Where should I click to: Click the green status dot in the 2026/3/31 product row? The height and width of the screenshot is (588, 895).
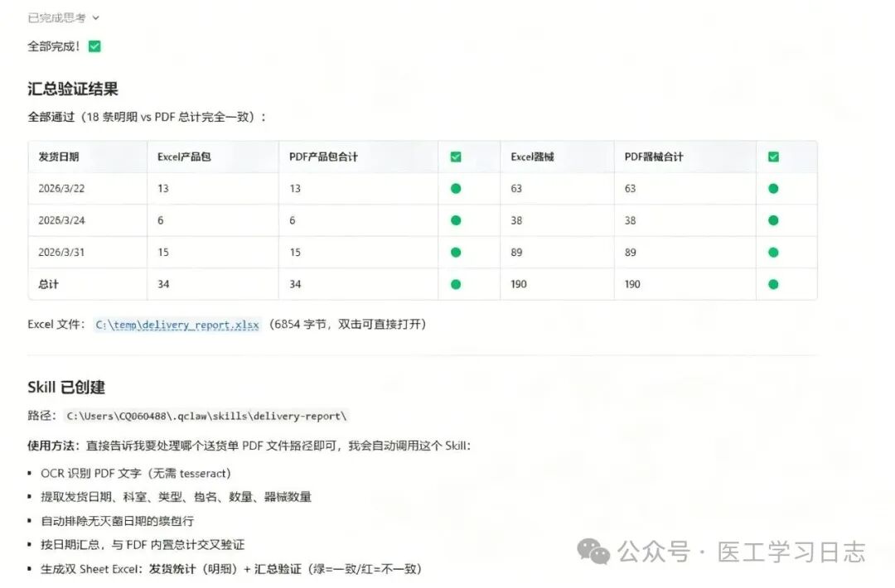[455, 252]
